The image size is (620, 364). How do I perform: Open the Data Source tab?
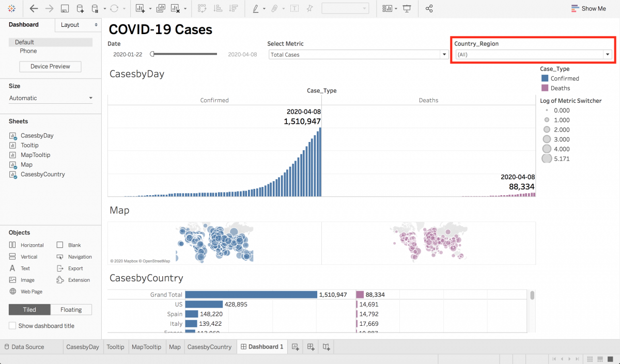coord(24,347)
